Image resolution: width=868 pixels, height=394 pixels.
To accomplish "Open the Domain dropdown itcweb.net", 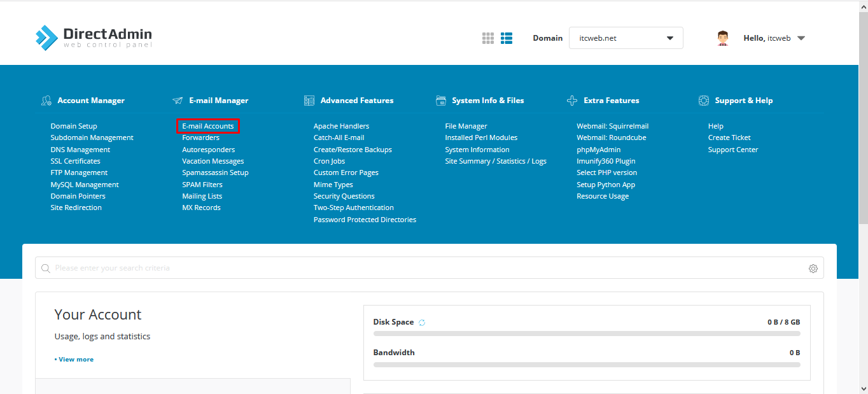I will coord(626,38).
